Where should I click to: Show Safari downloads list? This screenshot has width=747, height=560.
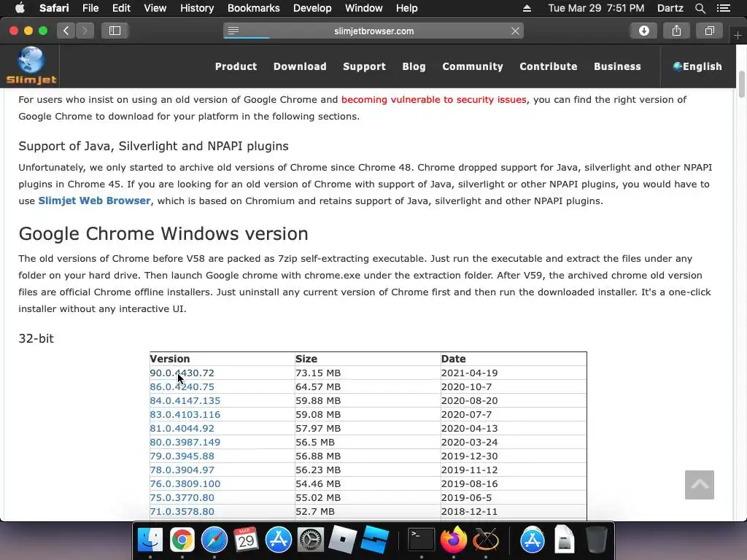point(643,31)
